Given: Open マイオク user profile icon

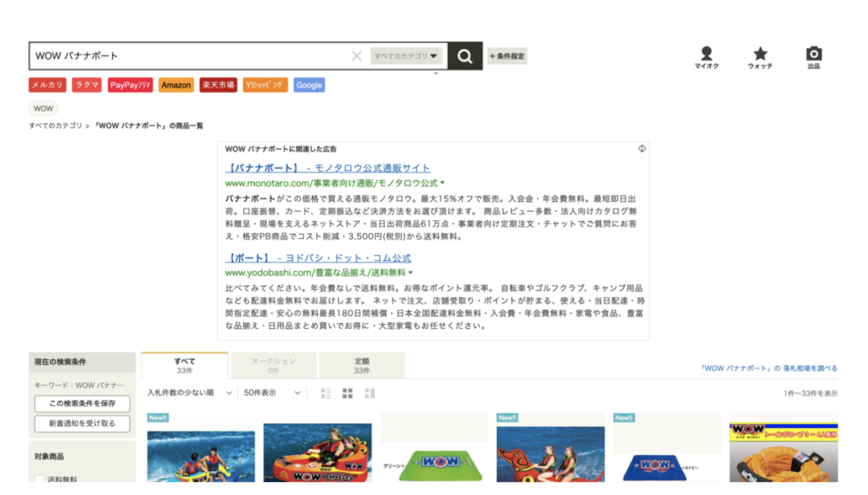Looking at the screenshot, I should coord(706,57).
